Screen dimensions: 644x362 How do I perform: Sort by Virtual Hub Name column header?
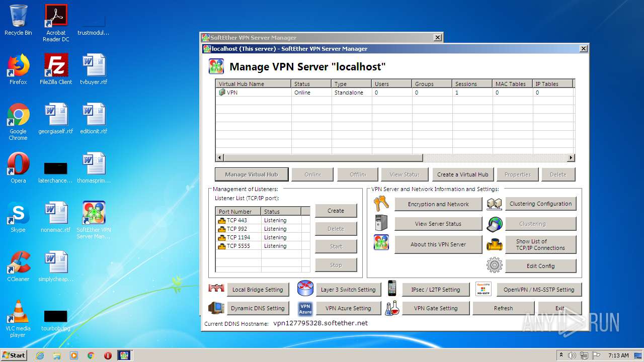tap(254, 84)
